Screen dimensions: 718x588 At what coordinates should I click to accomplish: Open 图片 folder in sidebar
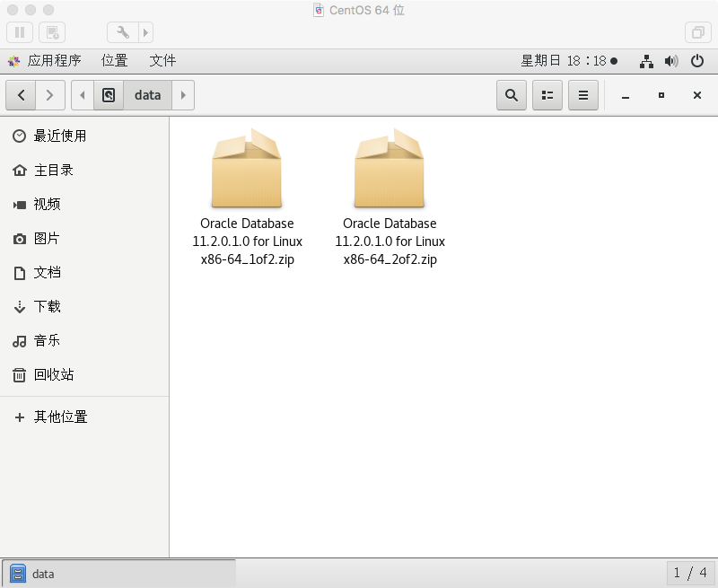tap(84, 239)
